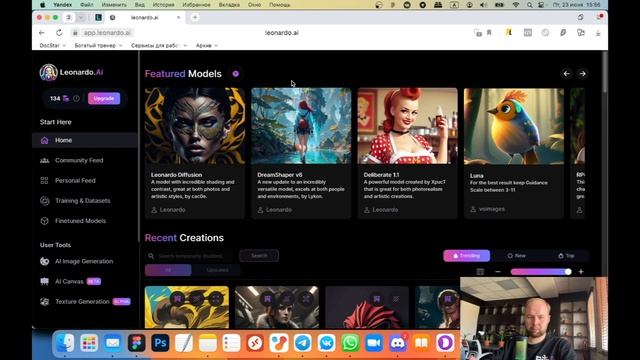The image size is (640, 360).
Task: Select the New filter
Action: point(516,256)
